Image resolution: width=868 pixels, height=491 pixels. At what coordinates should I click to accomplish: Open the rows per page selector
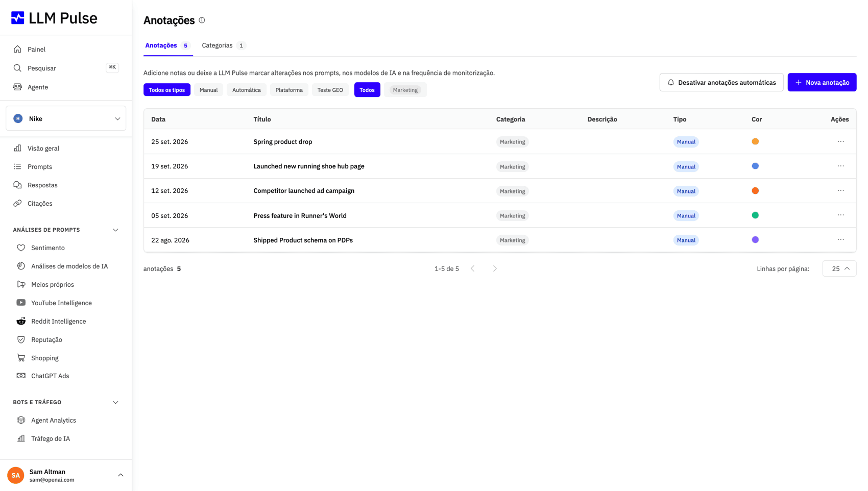click(x=839, y=268)
